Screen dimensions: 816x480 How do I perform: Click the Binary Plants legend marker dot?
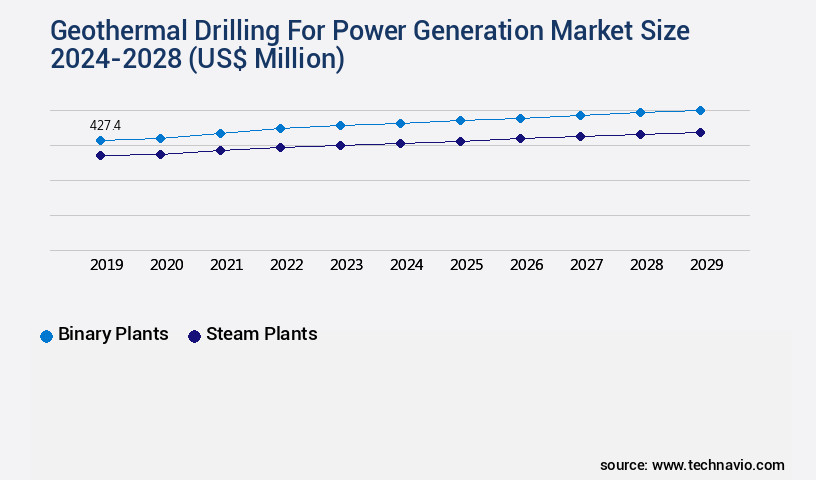click(x=46, y=336)
